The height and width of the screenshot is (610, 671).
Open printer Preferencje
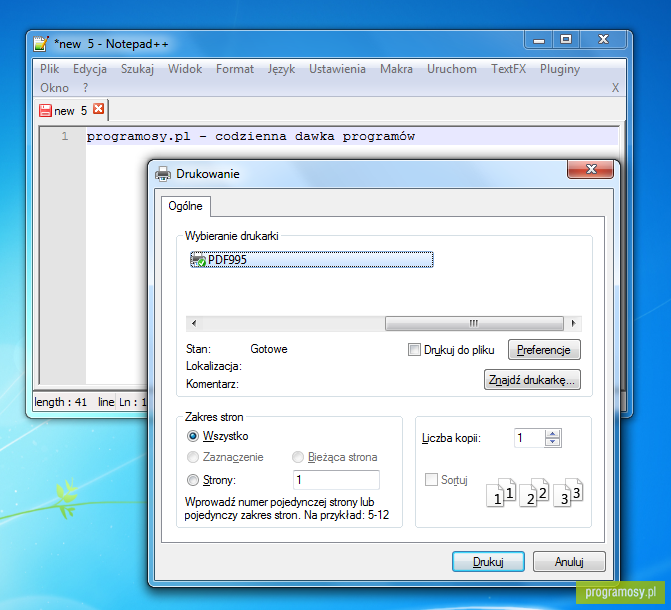click(x=544, y=350)
